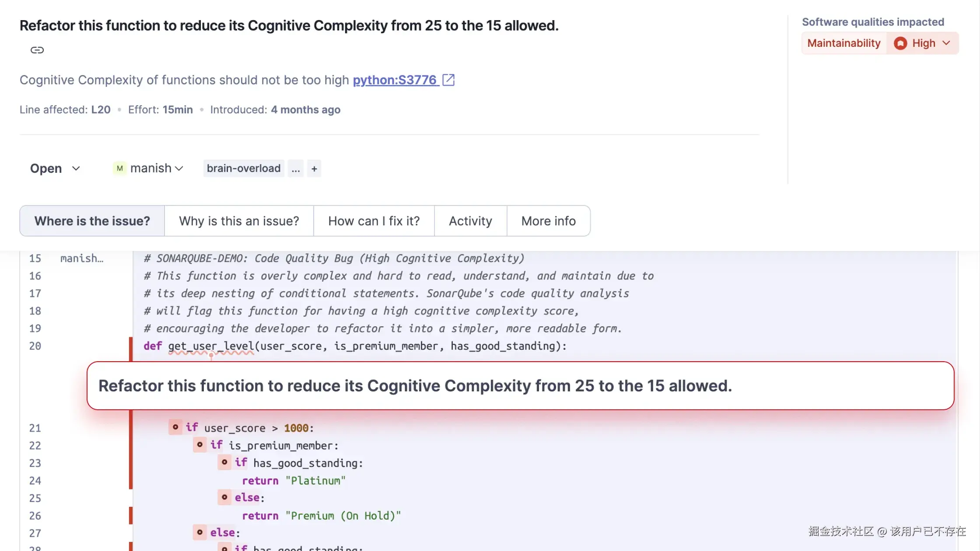Expand the manish assignee dropdown
This screenshot has width=980, height=551.
179,168
